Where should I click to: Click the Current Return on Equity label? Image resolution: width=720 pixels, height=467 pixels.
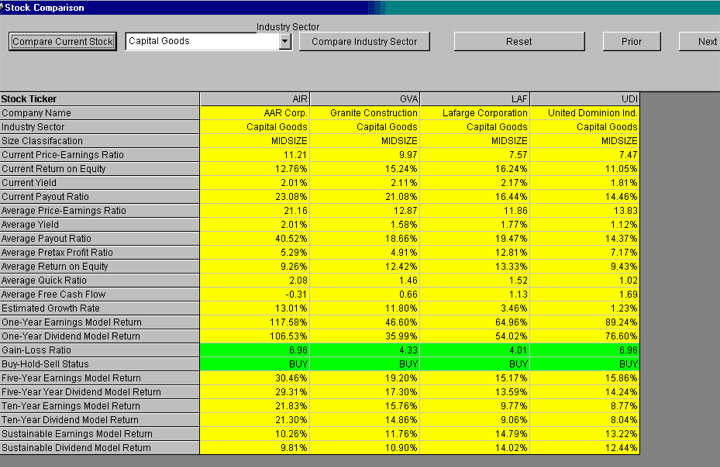(x=100, y=169)
